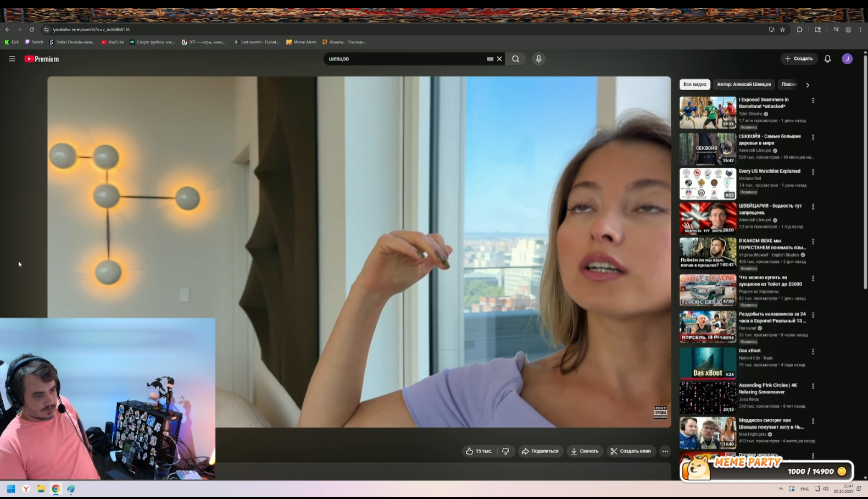868x499 pixels.
Task: Click the YouTube search magnifier button
Action: click(515, 59)
